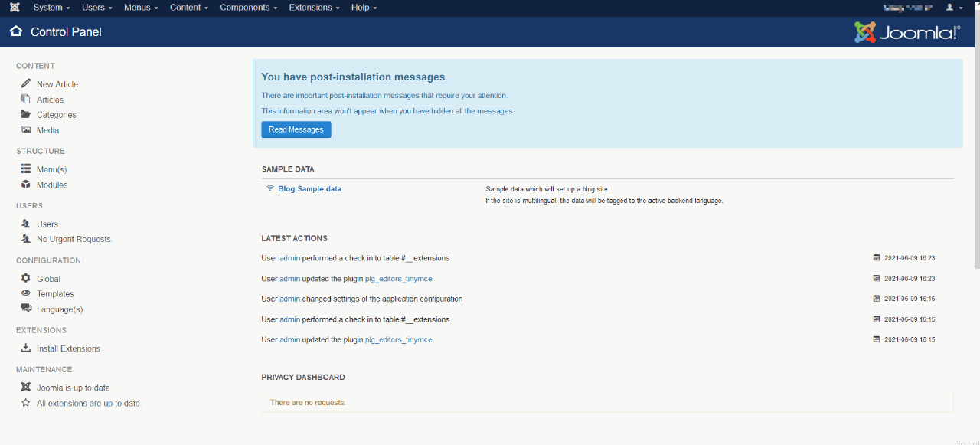
Task: Open the user account dropdown icon
Action: coord(954,8)
